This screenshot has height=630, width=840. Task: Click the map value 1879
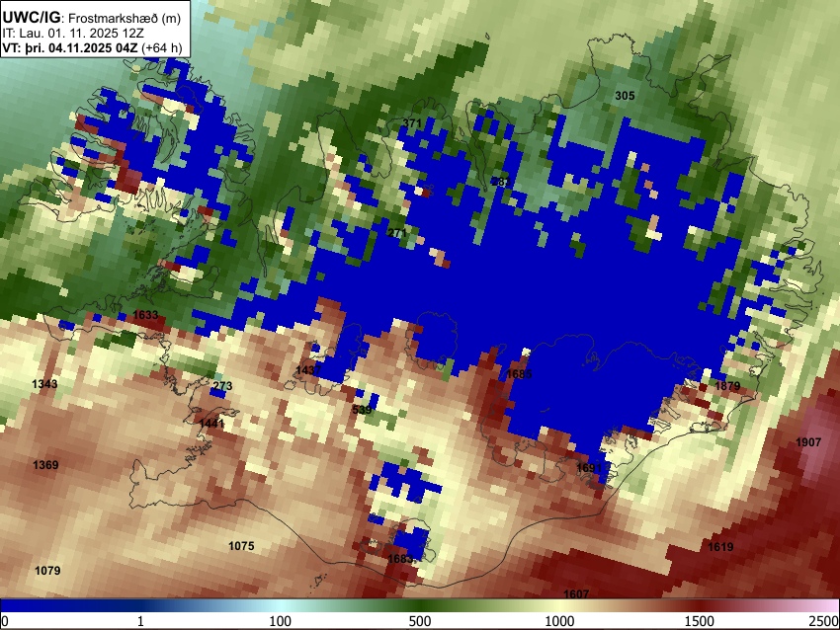click(x=727, y=386)
